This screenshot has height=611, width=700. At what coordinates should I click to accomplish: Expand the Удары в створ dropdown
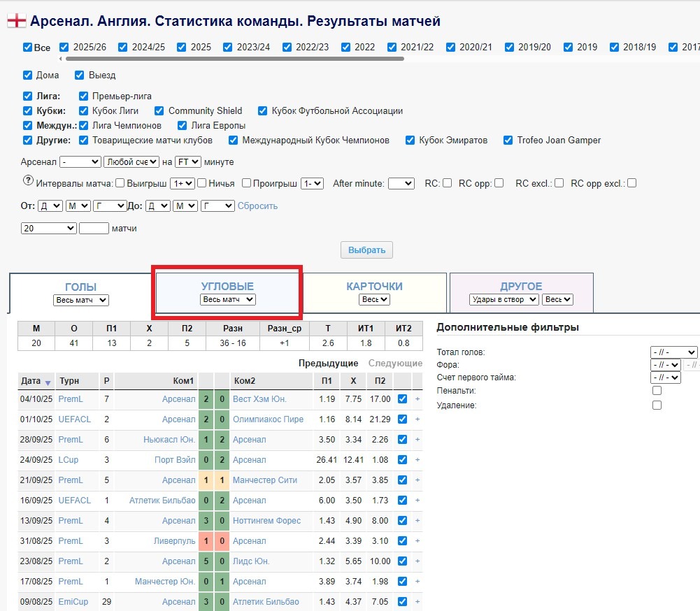tap(504, 299)
